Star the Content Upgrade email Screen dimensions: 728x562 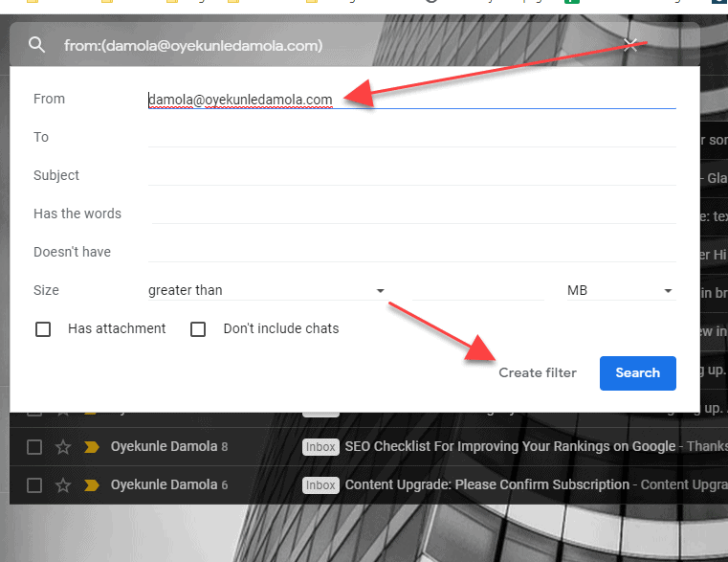63,485
